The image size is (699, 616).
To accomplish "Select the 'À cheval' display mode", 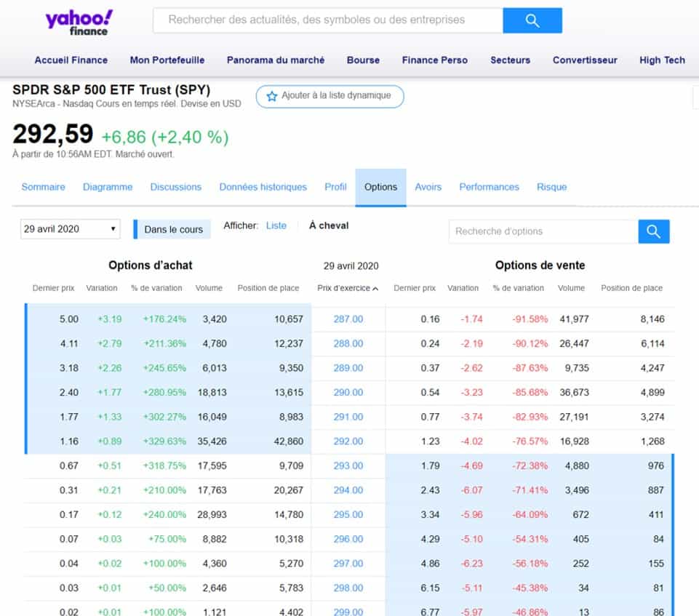I will click(329, 225).
